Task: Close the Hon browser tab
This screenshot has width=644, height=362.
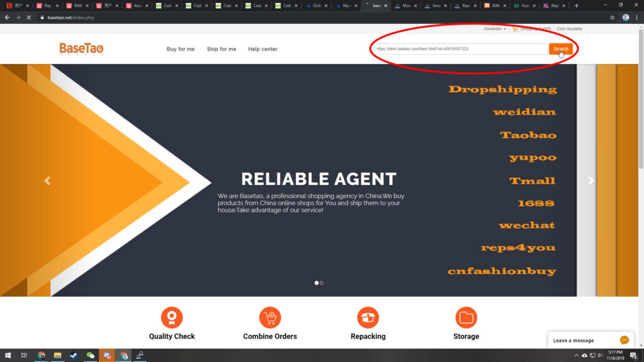Action: click(535, 6)
